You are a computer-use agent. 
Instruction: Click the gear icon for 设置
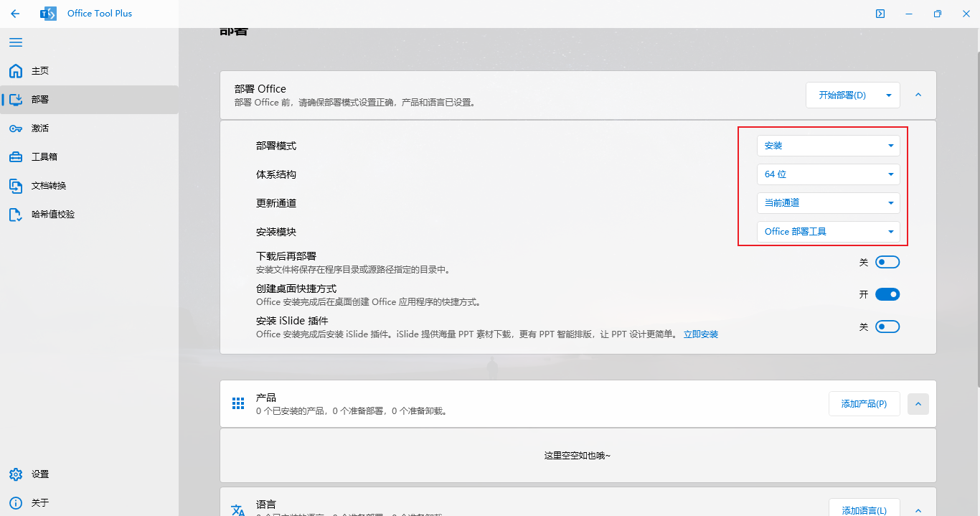point(15,474)
